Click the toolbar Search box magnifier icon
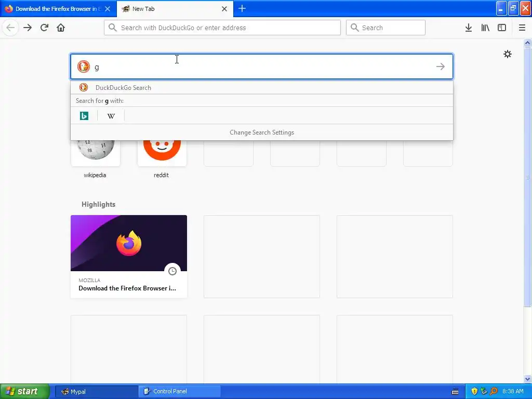This screenshot has height=399, width=532. (354, 28)
